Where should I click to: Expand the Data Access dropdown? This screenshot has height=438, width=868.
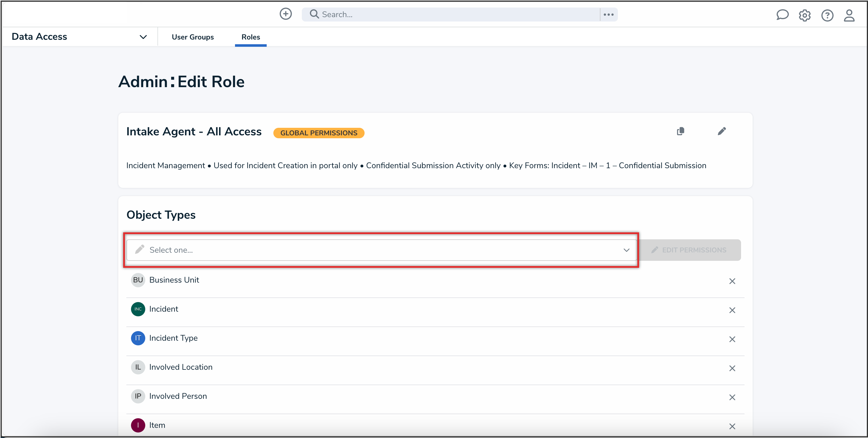(143, 37)
